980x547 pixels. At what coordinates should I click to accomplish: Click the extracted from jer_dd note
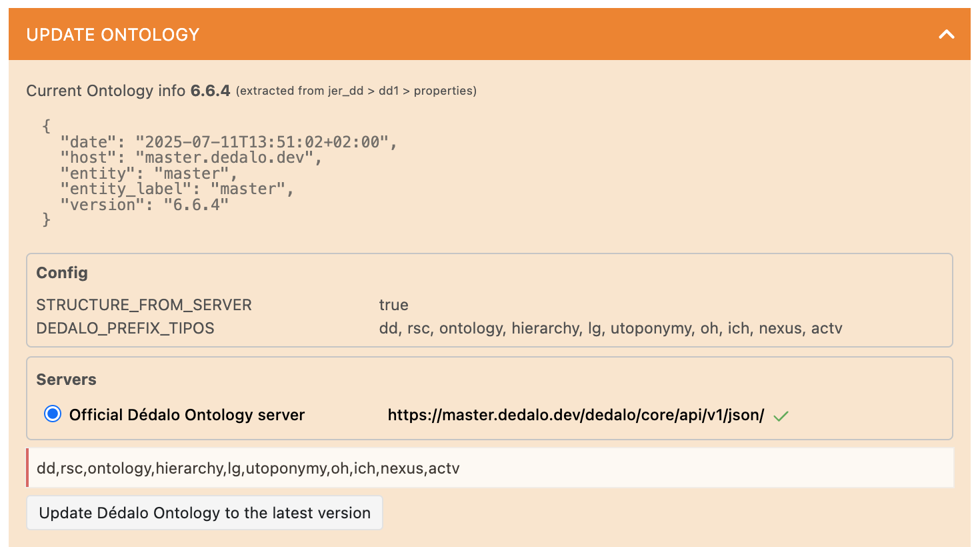(x=356, y=91)
